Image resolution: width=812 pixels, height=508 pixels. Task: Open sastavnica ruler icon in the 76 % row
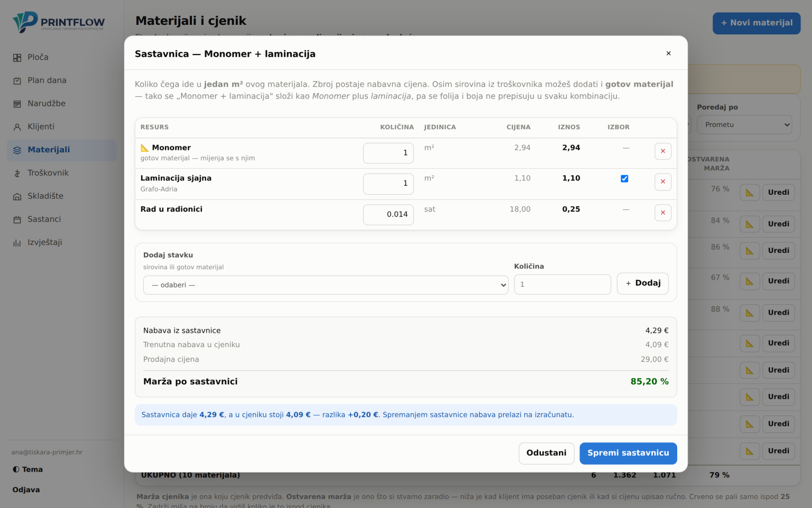click(750, 193)
